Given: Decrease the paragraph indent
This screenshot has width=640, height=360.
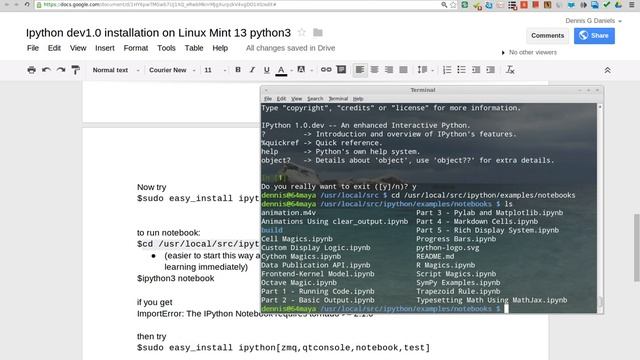Looking at the screenshot, I should (476, 70).
